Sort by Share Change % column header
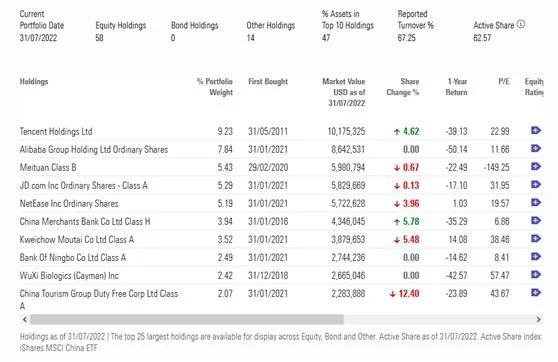 [402, 87]
